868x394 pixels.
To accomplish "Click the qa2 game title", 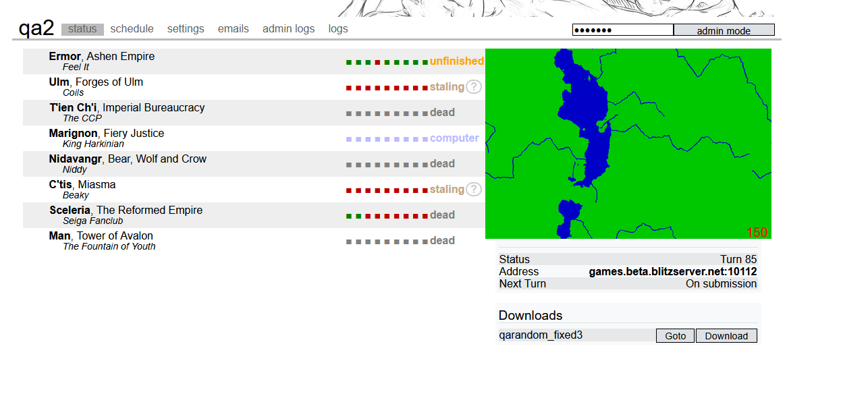I will click(36, 28).
